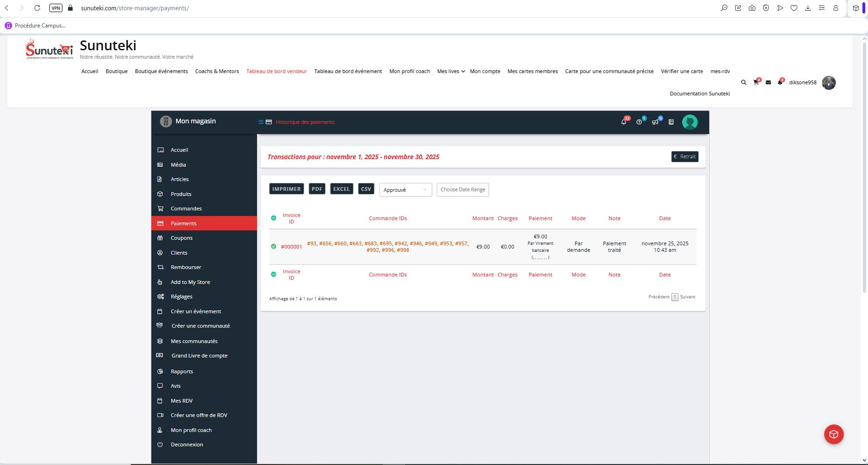Click the red floating cube button

[x=834, y=434]
